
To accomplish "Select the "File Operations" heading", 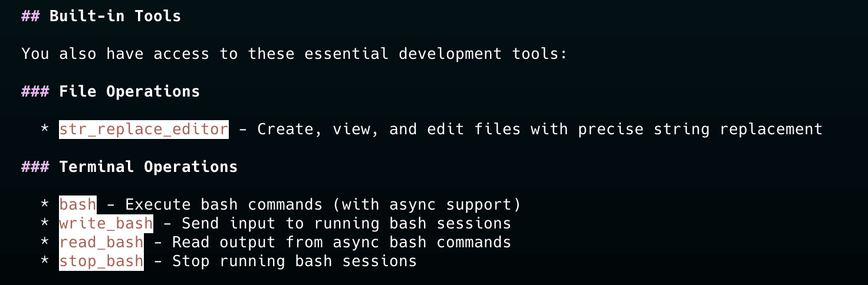I will [129, 92].
